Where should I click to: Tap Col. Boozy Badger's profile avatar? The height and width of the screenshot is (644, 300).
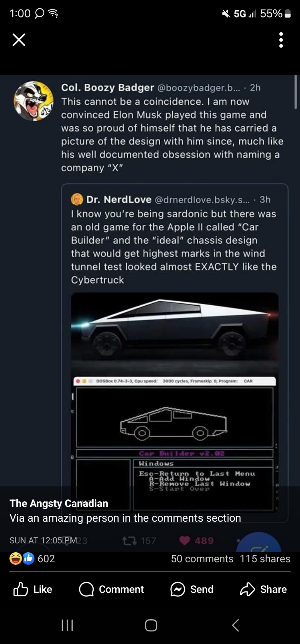point(33,101)
